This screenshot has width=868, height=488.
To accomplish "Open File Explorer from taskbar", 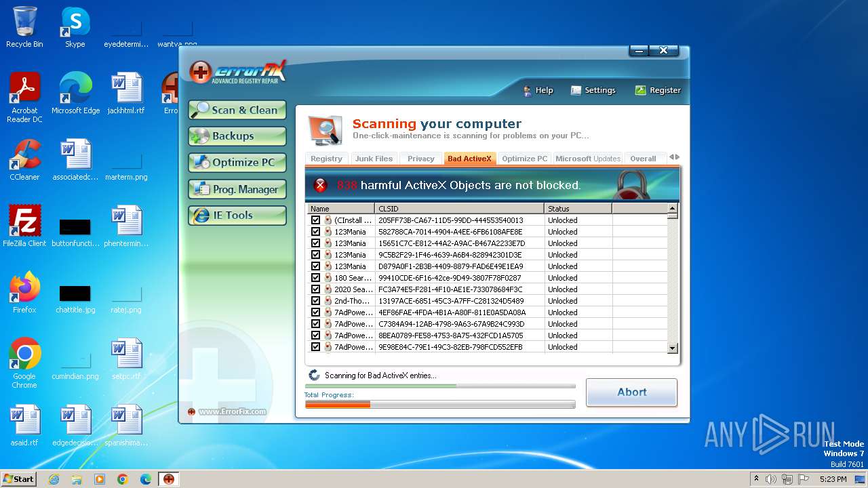I will (x=77, y=479).
